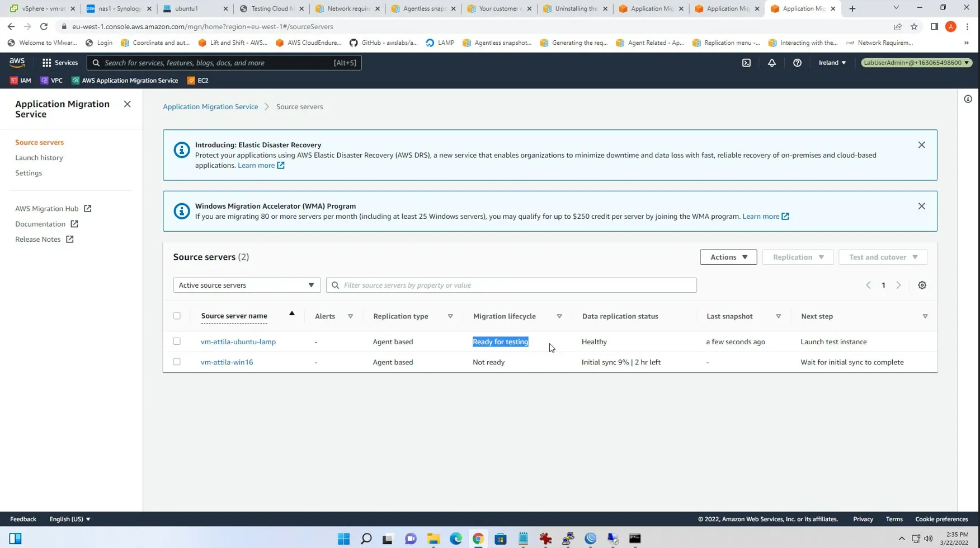This screenshot has height=548, width=980.
Task: Check the vm-attila-win16 row checkbox
Action: [x=177, y=362]
